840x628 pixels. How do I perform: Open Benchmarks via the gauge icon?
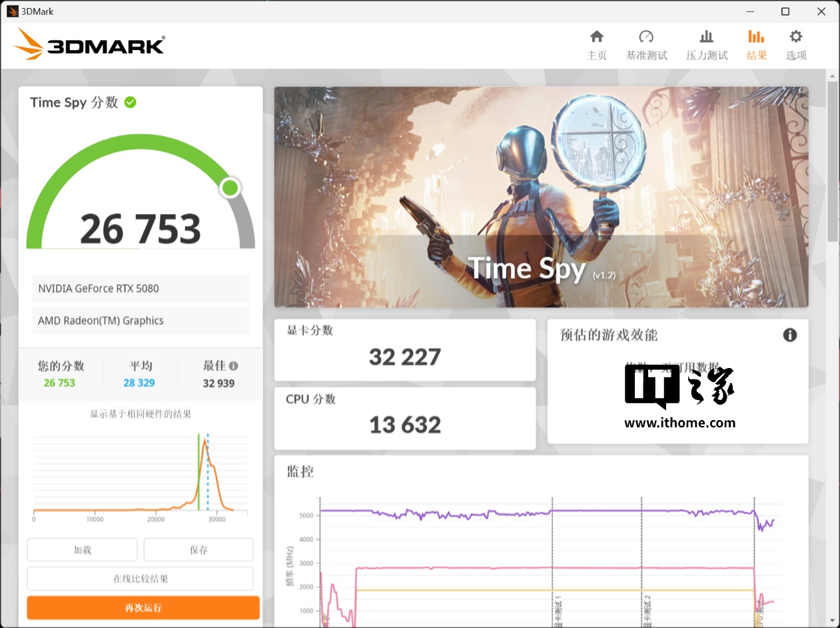[645, 37]
